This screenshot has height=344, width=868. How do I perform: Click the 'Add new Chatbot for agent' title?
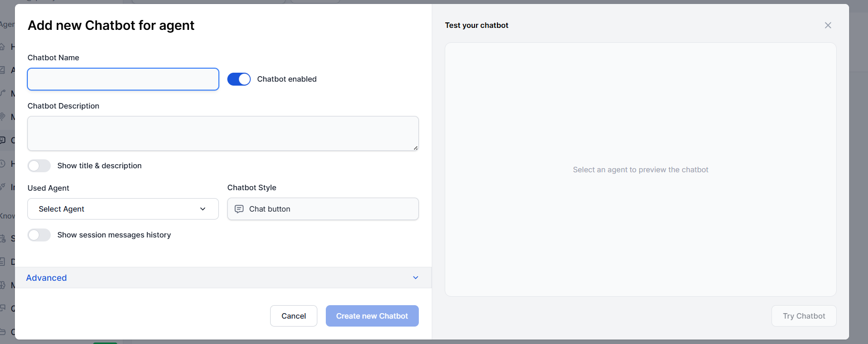click(111, 25)
